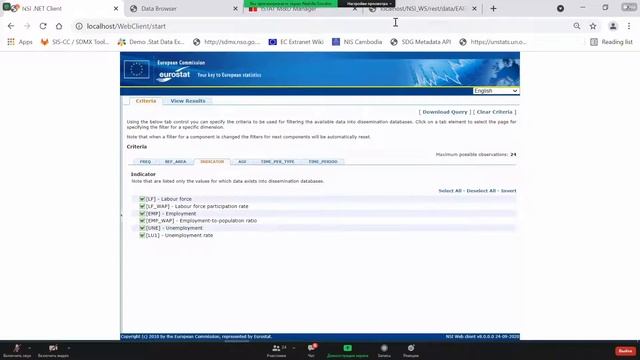640x360 pixels.
Task: Uncheck the [LF] - Labour force checkbox
Action: [x=142, y=199]
